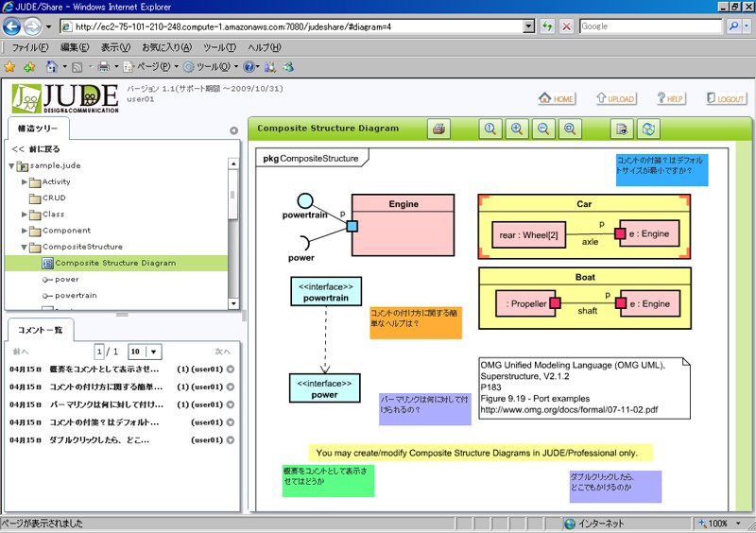
Task: Click the browser toolbar Print icon
Action: click(103, 66)
